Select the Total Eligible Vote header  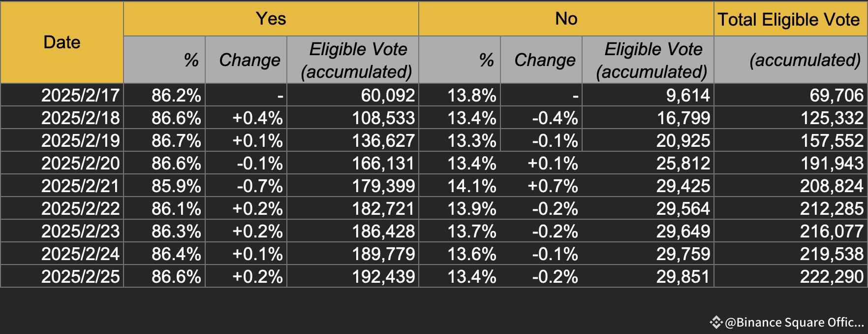coord(789,20)
